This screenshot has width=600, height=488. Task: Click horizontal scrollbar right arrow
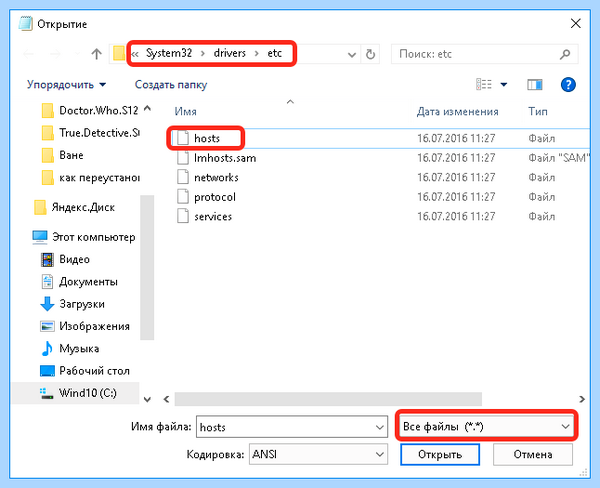click(582, 399)
